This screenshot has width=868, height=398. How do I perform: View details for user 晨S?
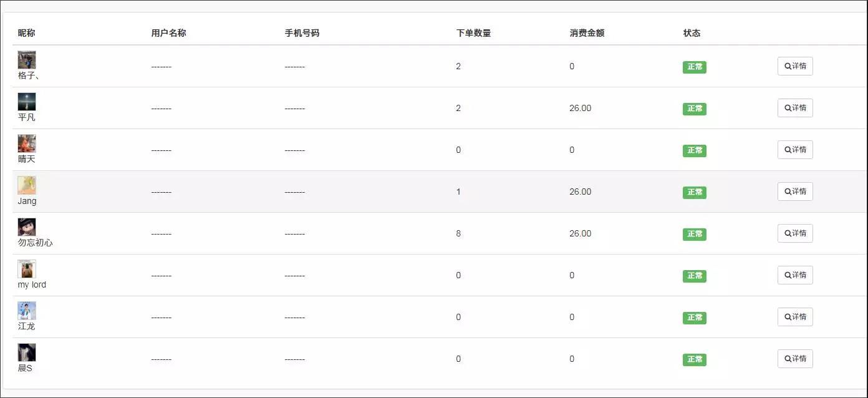point(795,359)
